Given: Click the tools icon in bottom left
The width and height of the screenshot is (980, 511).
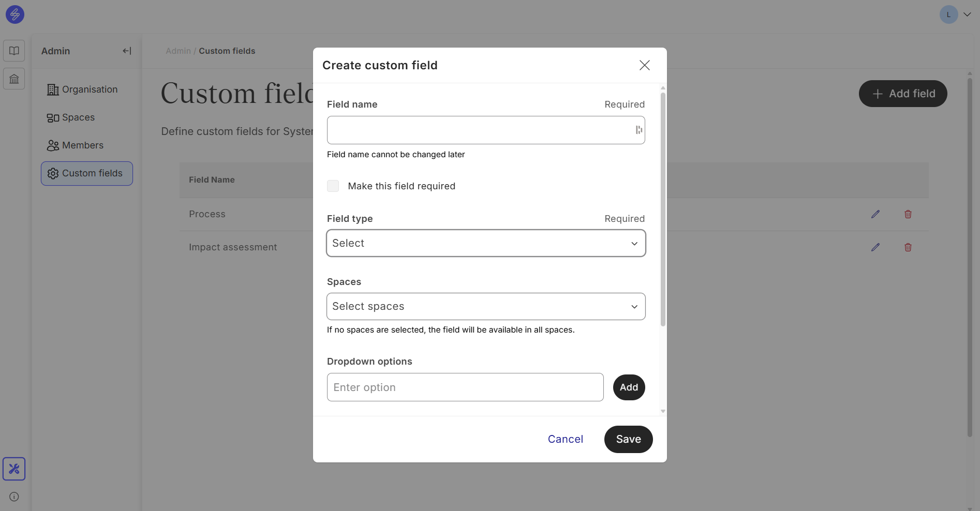Looking at the screenshot, I should coord(14,469).
